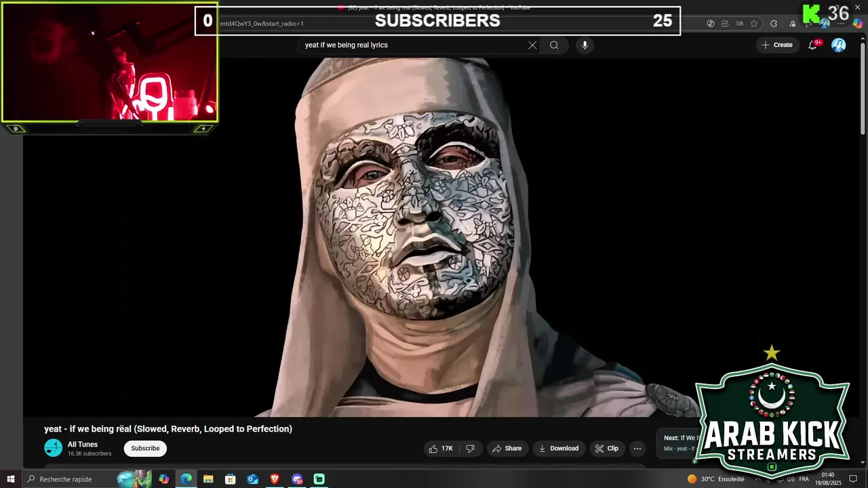Click the browser address bar URL
Screen dimensions: 868x488
point(262,24)
